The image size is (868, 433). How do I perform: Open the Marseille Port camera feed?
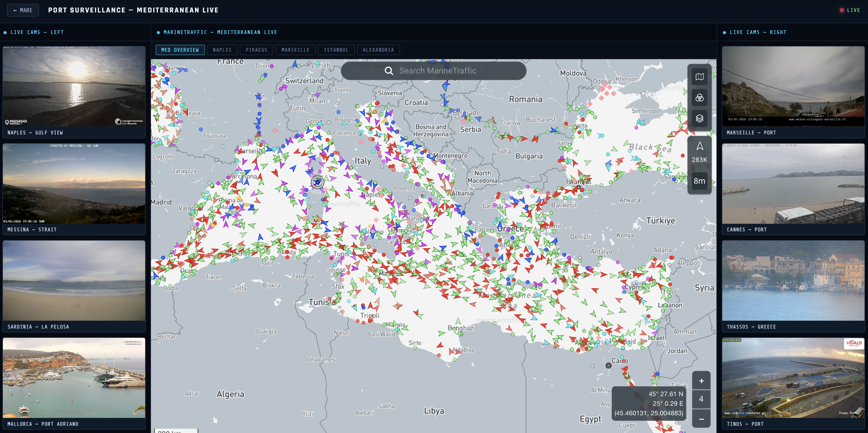pyautogui.click(x=793, y=86)
